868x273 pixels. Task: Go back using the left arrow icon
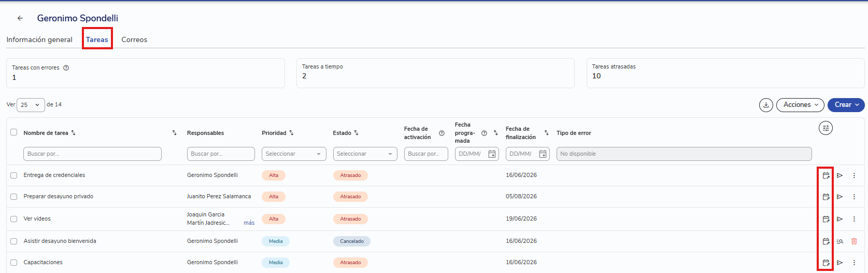[x=20, y=18]
